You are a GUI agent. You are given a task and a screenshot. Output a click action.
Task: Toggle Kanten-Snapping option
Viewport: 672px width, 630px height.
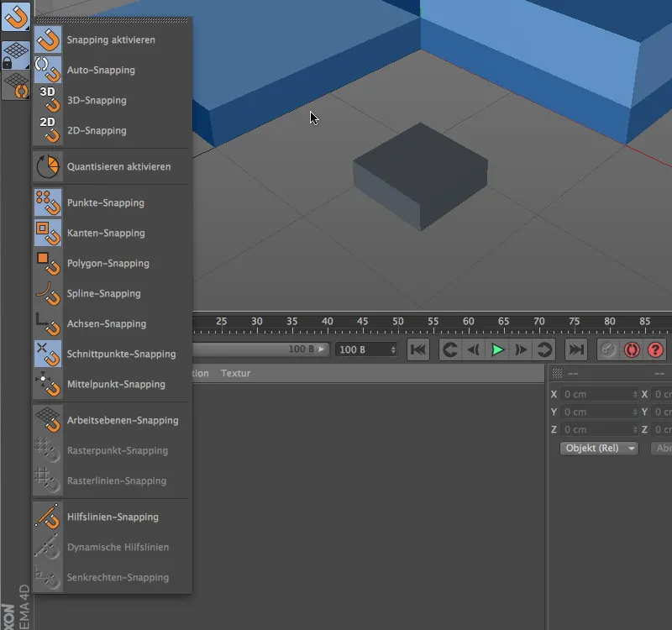click(113, 233)
